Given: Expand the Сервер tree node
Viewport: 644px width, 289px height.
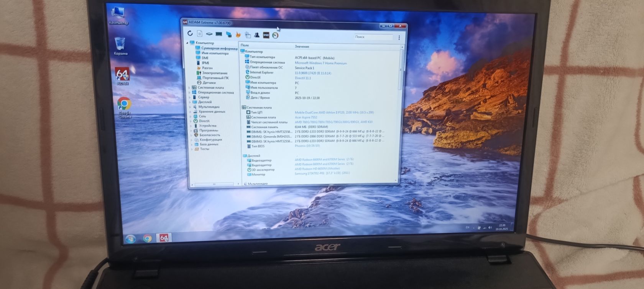Looking at the screenshot, I should point(190,97).
